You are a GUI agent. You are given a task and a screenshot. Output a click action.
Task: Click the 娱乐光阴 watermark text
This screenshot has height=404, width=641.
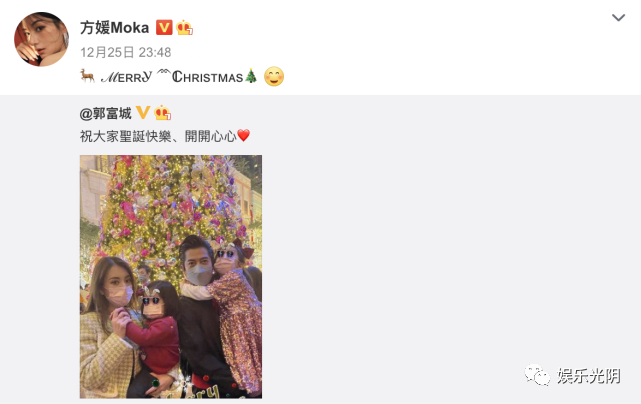pyautogui.click(x=589, y=376)
